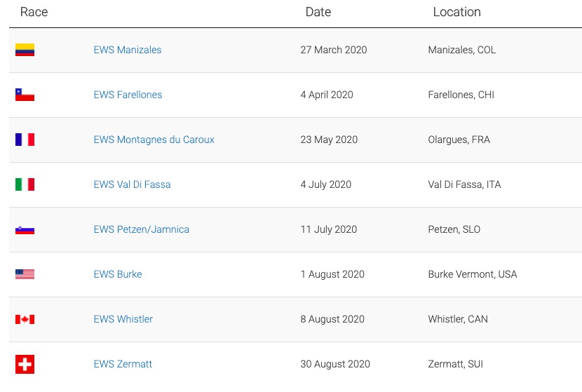Click the Location column header
The height and width of the screenshot is (392, 582).
(456, 12)
